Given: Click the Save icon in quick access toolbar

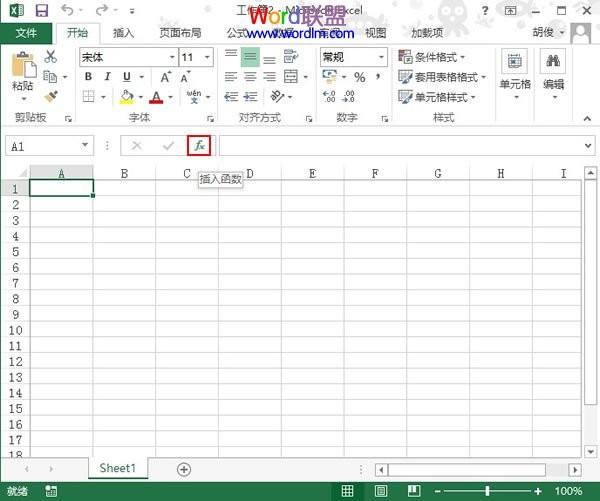Looking at the screenshot, I should (x=42, y=10).
